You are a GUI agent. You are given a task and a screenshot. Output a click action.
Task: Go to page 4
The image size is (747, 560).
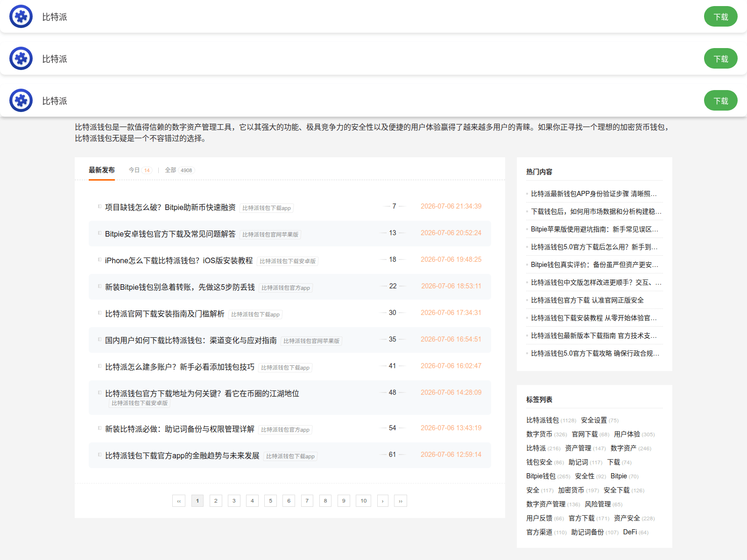(252, 501)
